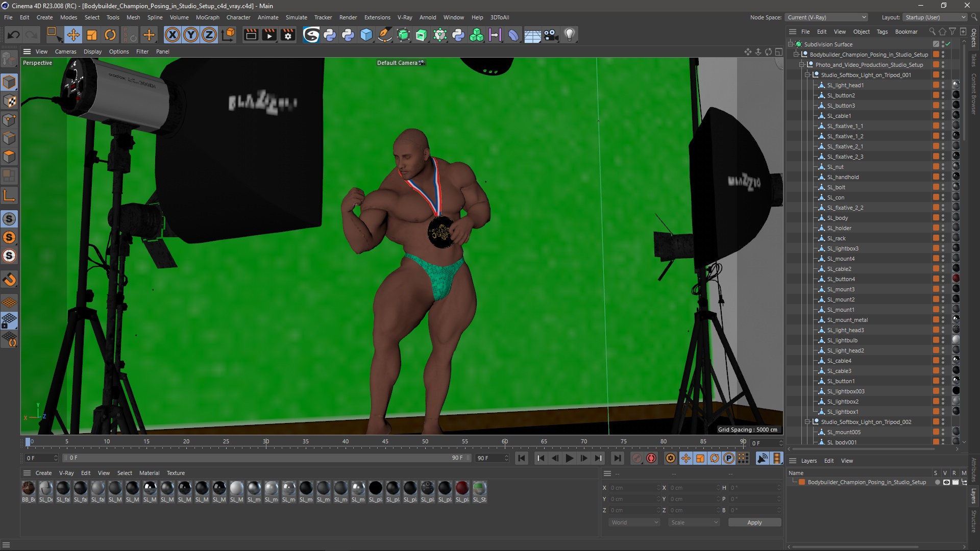The width and height of the screenshot is (980, 551).
Task: Open the Cameras viewport menu
Action: (65, 52)
